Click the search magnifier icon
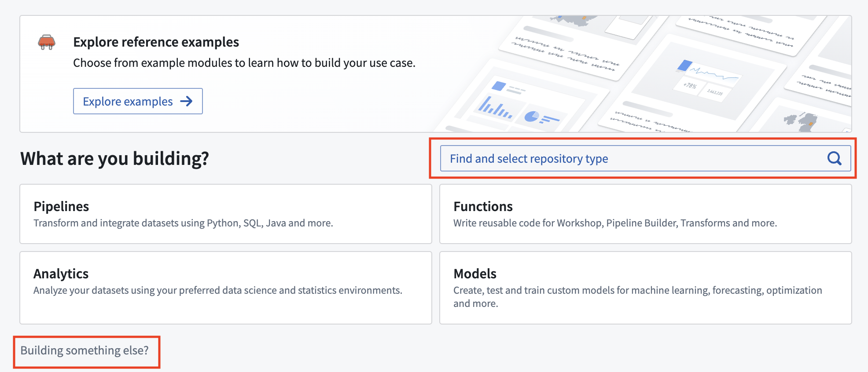This screenshot has width=868, height=372. coord(834,158)
